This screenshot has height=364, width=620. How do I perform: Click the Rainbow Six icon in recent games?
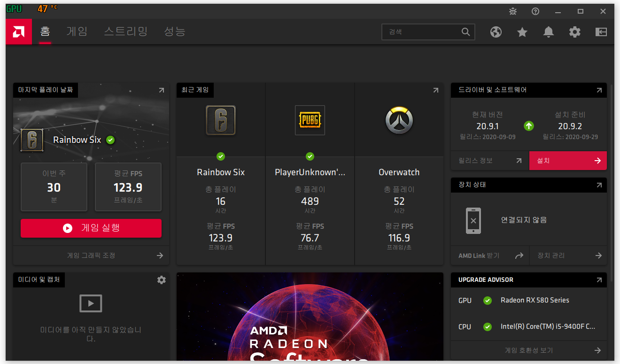(x=221, y=120)
